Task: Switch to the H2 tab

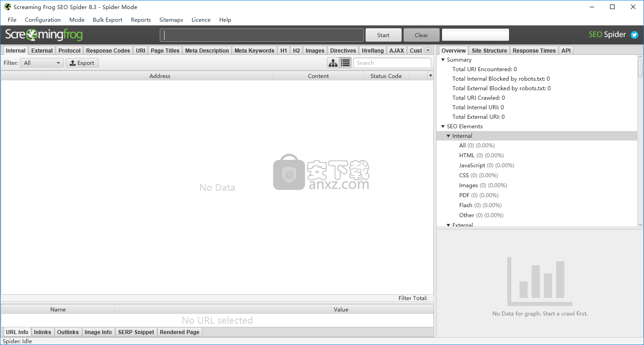Action: click(x=296, y=51)
